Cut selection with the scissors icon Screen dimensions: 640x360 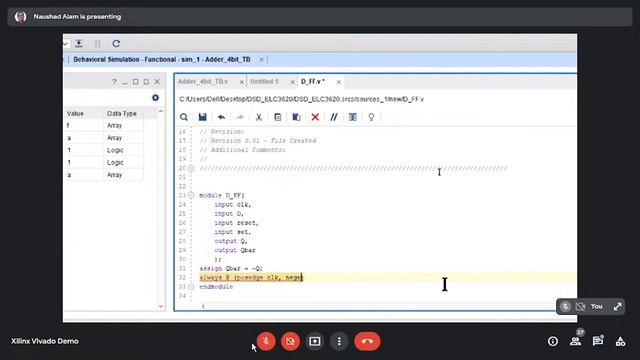pos(259,117)
